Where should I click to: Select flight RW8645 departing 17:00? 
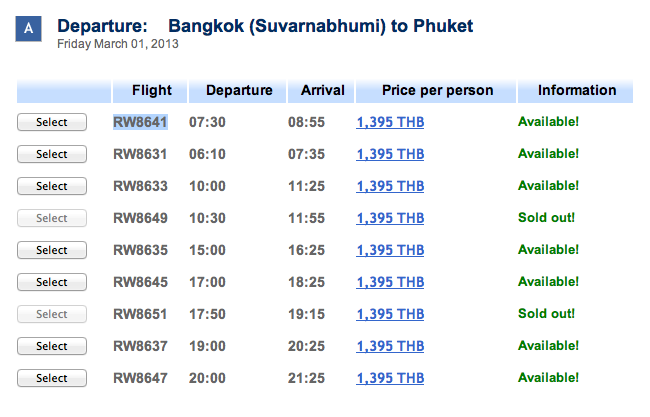[52, 282]
